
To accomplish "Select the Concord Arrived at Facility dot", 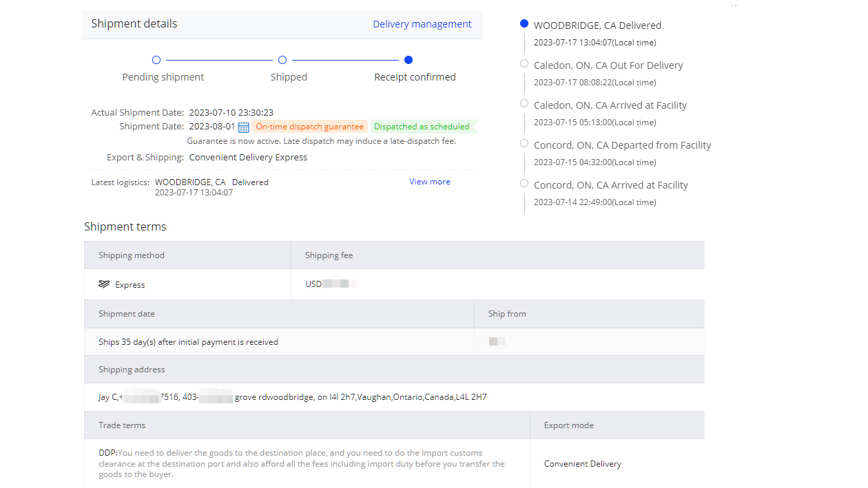I will pos(524,183).
